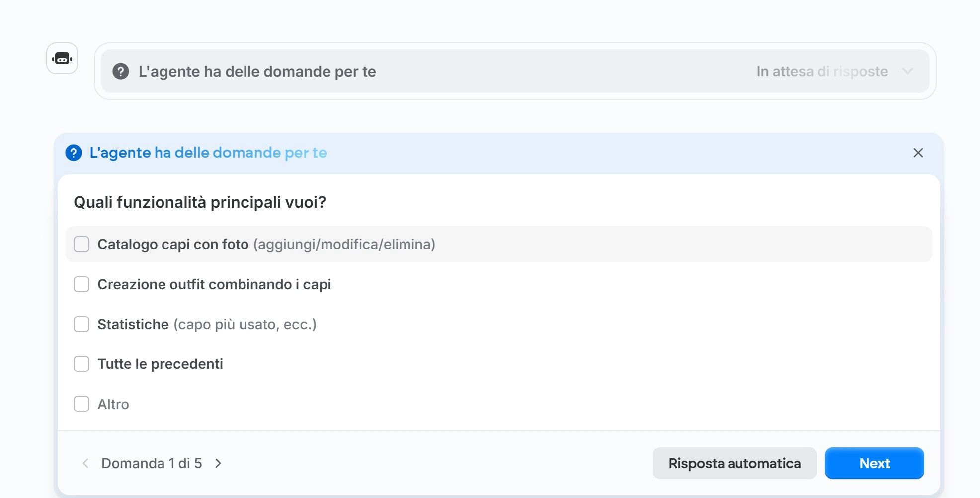
Task: Click the blue dialog title text
Action: [208, 153]
